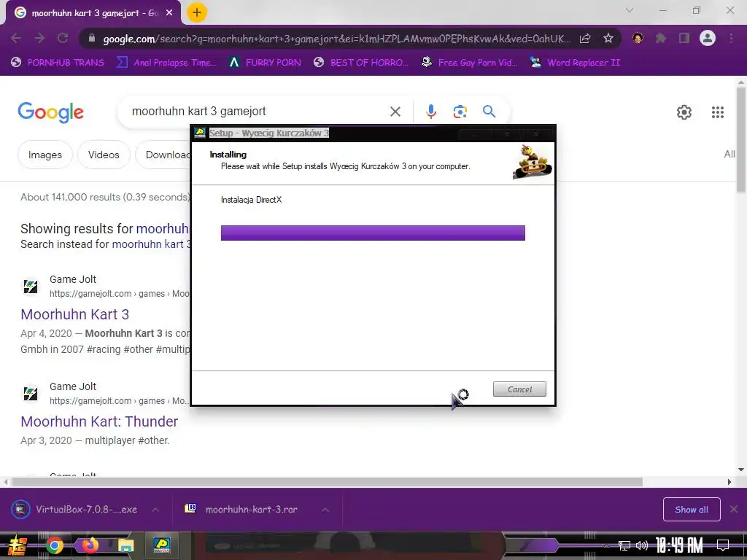Open File Explorer from the taskbar

tap(125, 545)
